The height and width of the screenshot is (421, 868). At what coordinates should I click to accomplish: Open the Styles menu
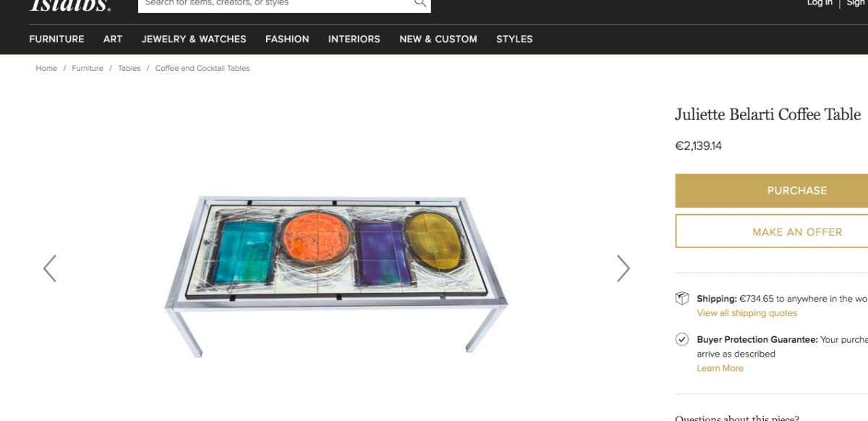pyautogui.click(x=514, y=39)
